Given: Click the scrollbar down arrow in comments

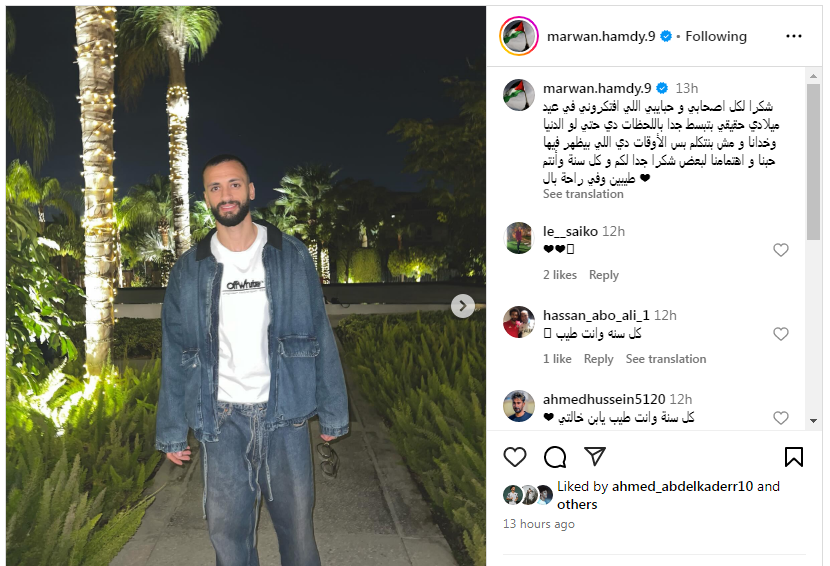Looking at the screenshot, I should point(813,421).
